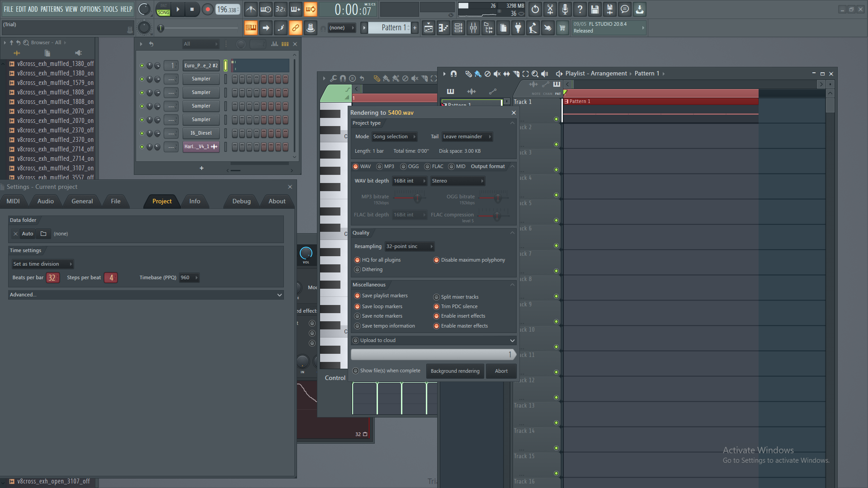This screenshot has height=488, width=868.
Task: Click the content library cart icon
Action: tap(562, 28)
